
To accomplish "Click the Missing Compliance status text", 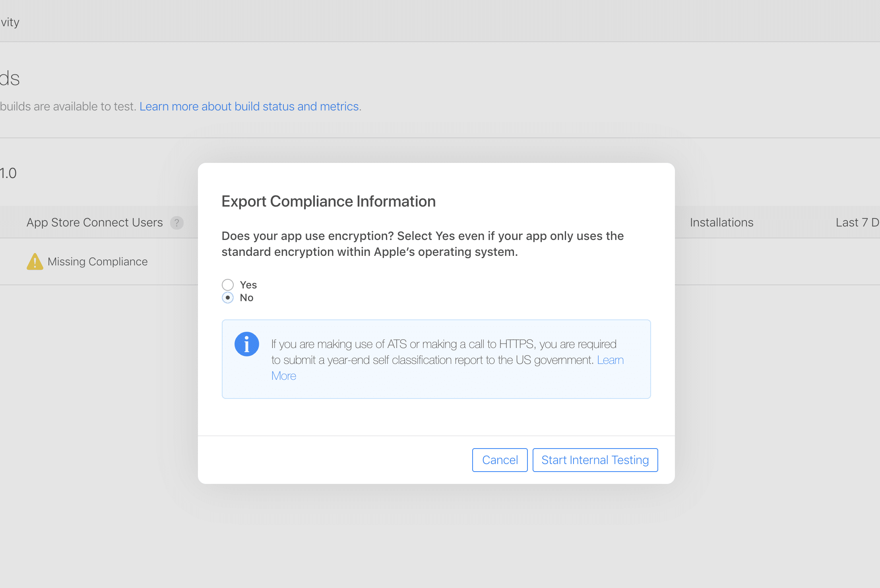I will [97, 262].
